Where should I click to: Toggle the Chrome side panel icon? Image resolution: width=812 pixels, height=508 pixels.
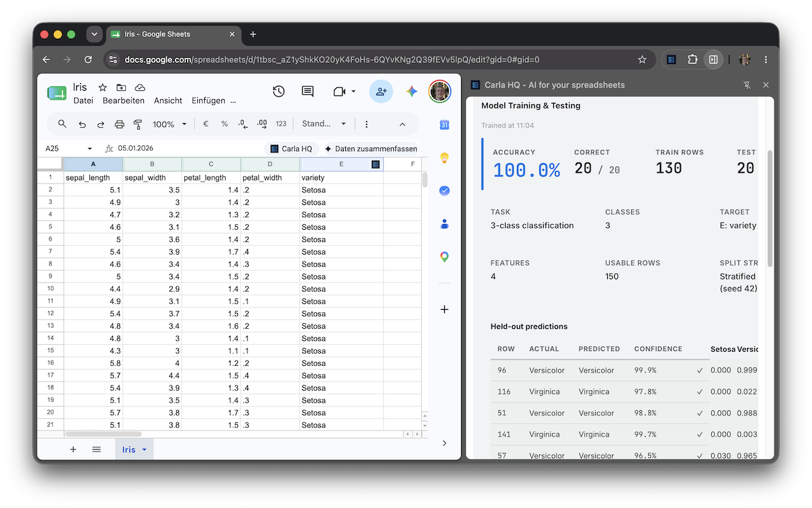713,59
